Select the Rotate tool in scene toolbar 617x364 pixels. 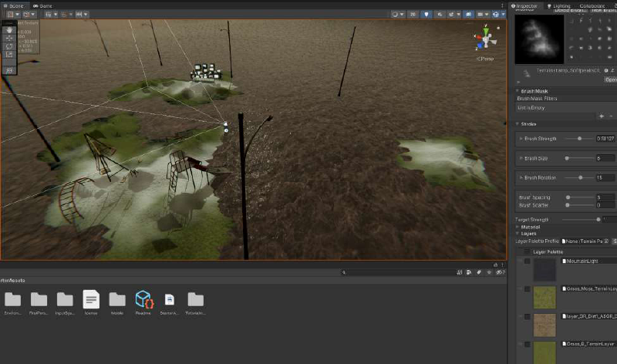[8, 45]
